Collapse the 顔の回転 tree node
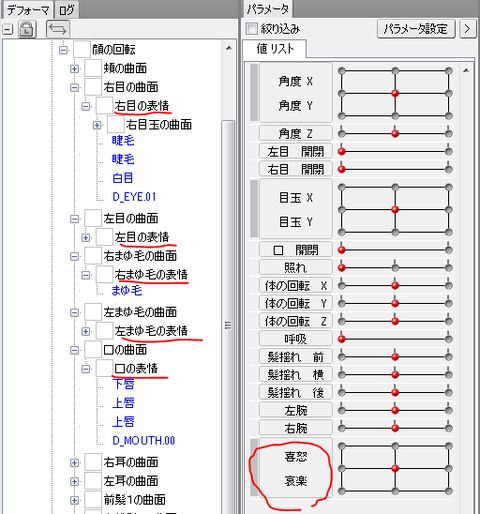This screenshot has height=514, width=480. [x=63, y=50]
